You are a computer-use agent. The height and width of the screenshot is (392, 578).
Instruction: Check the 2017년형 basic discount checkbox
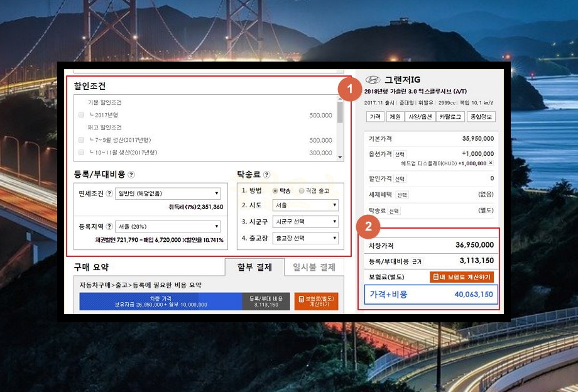pos(81,115)
